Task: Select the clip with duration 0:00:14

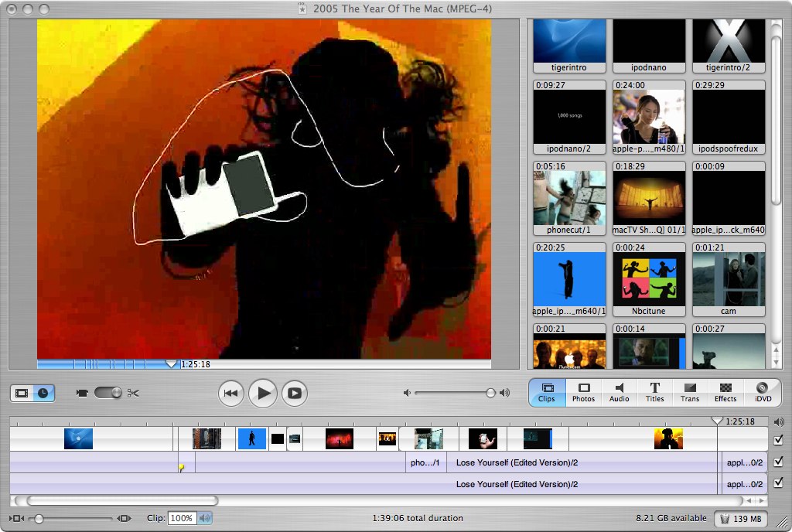Action: click(x=649, y=346)
